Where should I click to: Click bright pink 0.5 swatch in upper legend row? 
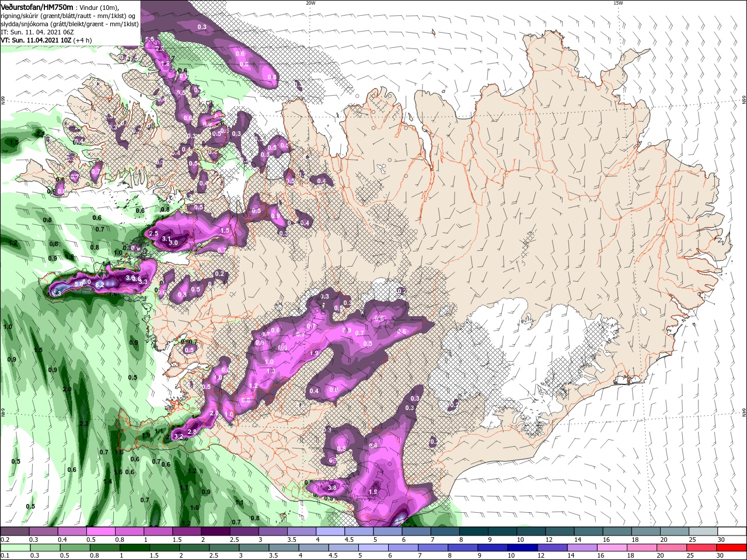point(100,531)
